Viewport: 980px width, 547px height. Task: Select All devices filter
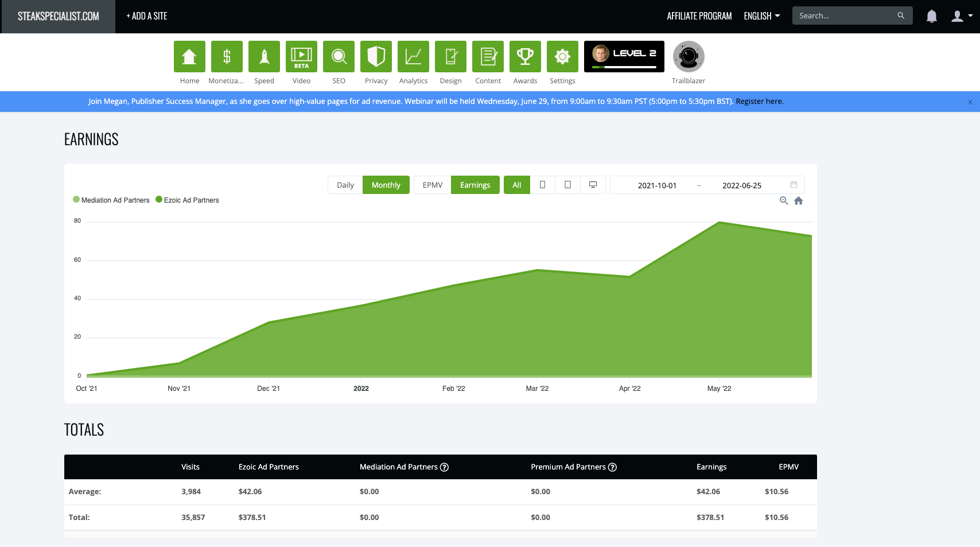coord(517,185)
